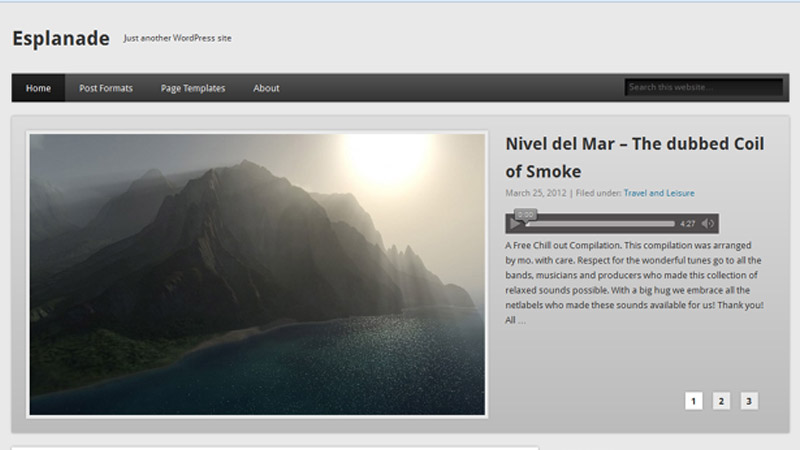This screenshot has height=450, width=800.
Task: Play the audio track in the player
Action: pos(515,223)
